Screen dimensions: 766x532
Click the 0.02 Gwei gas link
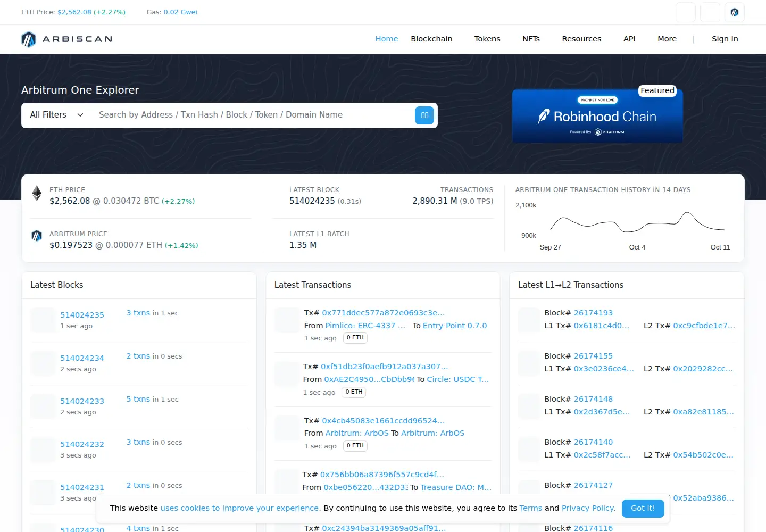point(180,12)
